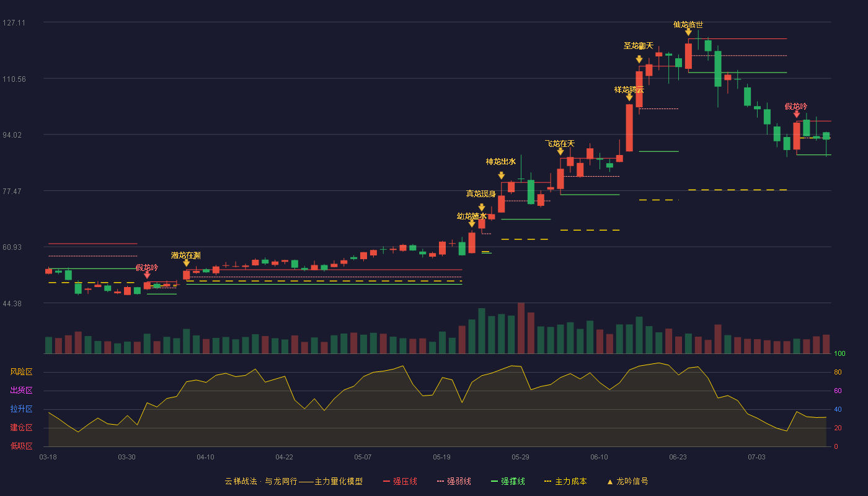Pick the 神龙出水 signal arrow
The height and width of the screenshot is (496, 868).
[501, 175]
